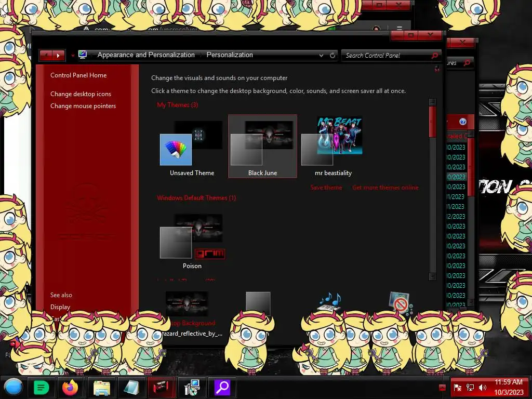Launch Firefox from the taskbar
This screenshot has width=532, height=399.
point(70,387)
